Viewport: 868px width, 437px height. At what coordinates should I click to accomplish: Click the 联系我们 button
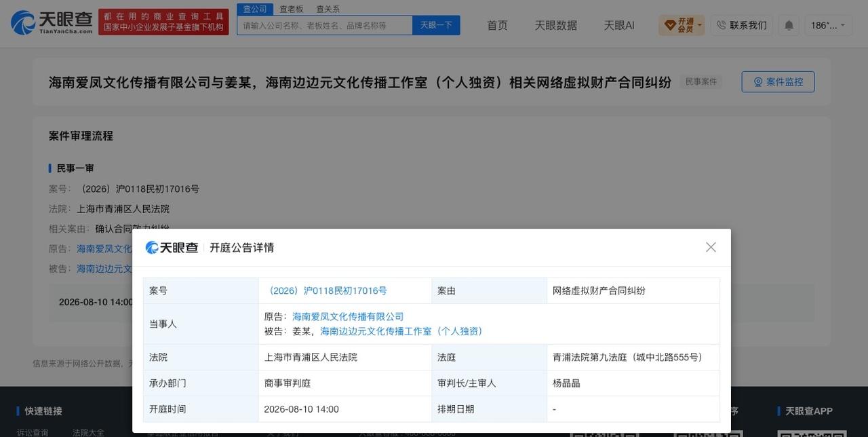[742, 25]
